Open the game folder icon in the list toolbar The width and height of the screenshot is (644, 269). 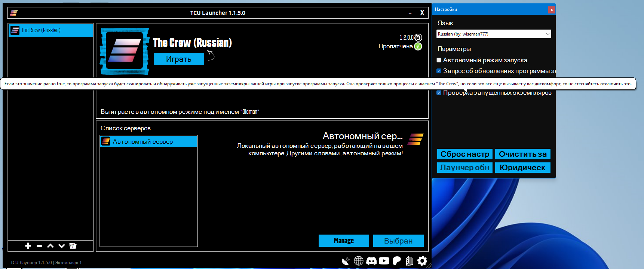coord(73,246)
